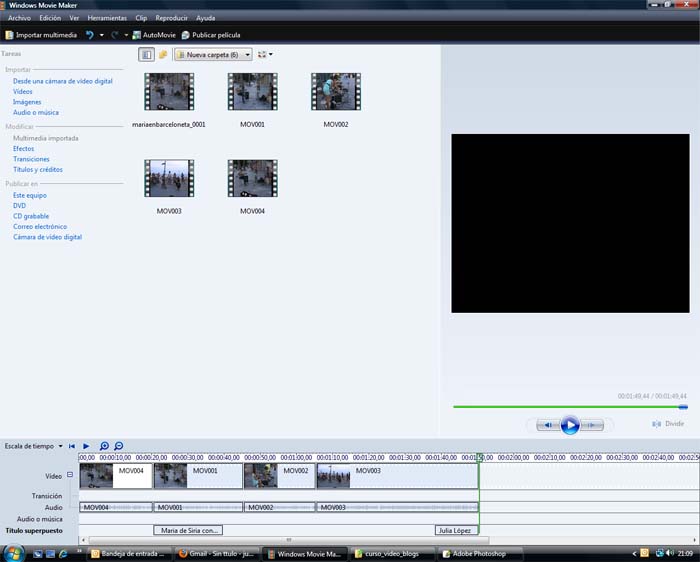Open the Undo history dropdown arrow
The width and height of the screenshot is (700, 562).
coord(101,35)
